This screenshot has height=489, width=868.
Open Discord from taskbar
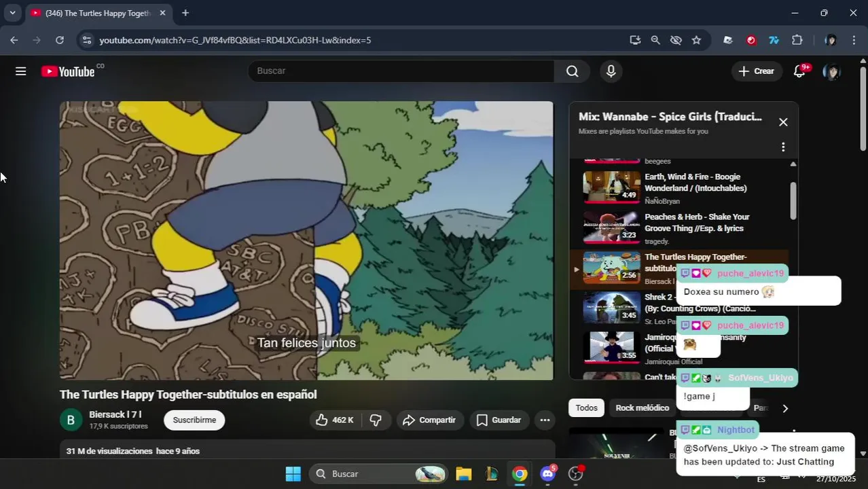click(x=547, y=474)
